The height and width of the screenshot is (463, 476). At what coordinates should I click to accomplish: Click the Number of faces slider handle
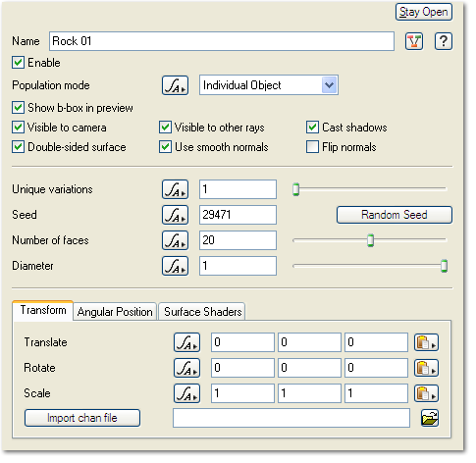(x=370, y=240)
